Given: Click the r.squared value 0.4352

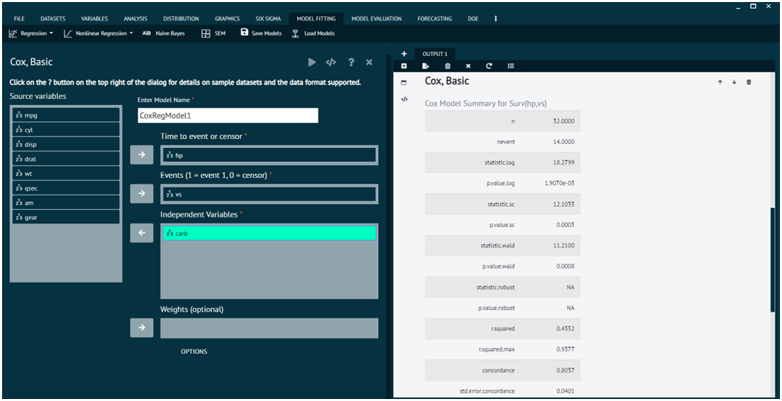Looking at the screenshot, I should click(566, 329).
